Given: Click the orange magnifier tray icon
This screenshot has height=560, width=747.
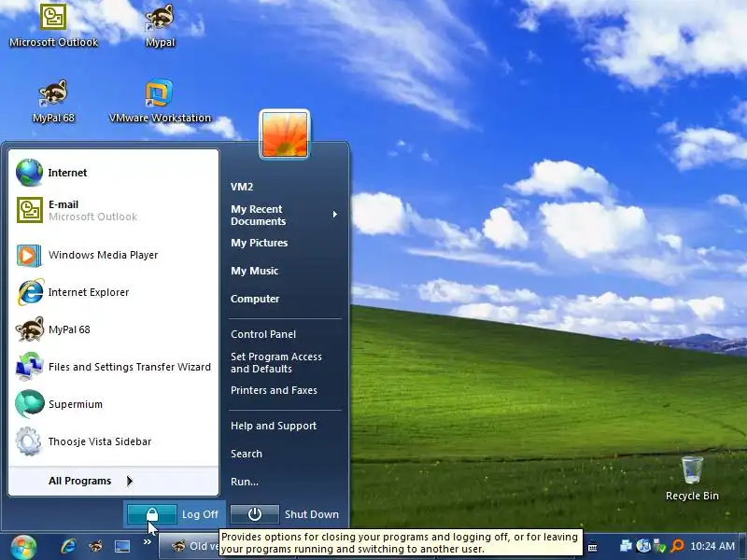Looking at the screenshot, I should tap(677, 546).
